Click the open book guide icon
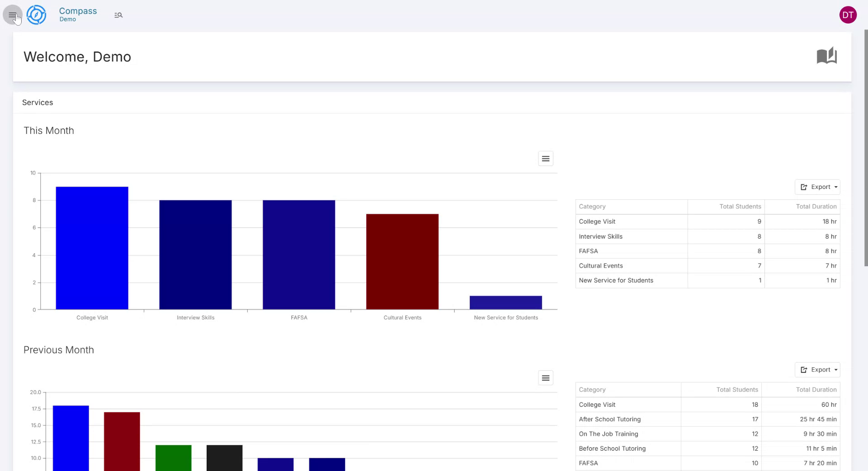 (826, 56)
